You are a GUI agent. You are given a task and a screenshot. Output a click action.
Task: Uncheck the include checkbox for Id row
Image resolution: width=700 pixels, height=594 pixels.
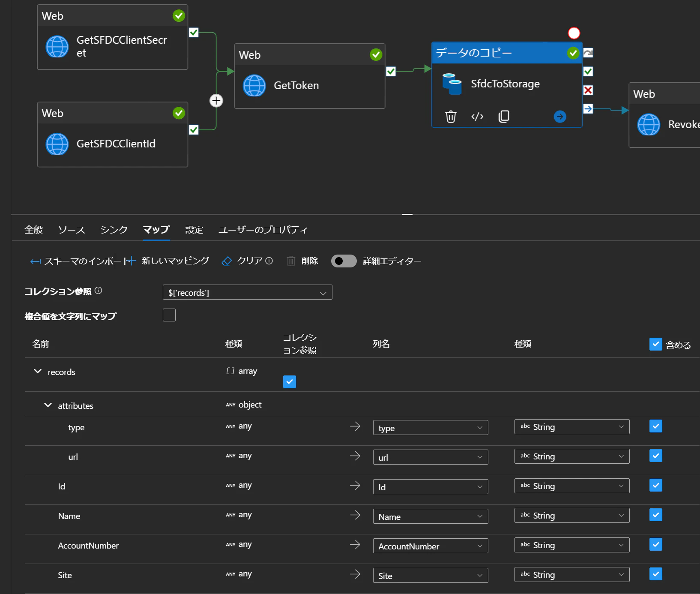click(655, 485)
